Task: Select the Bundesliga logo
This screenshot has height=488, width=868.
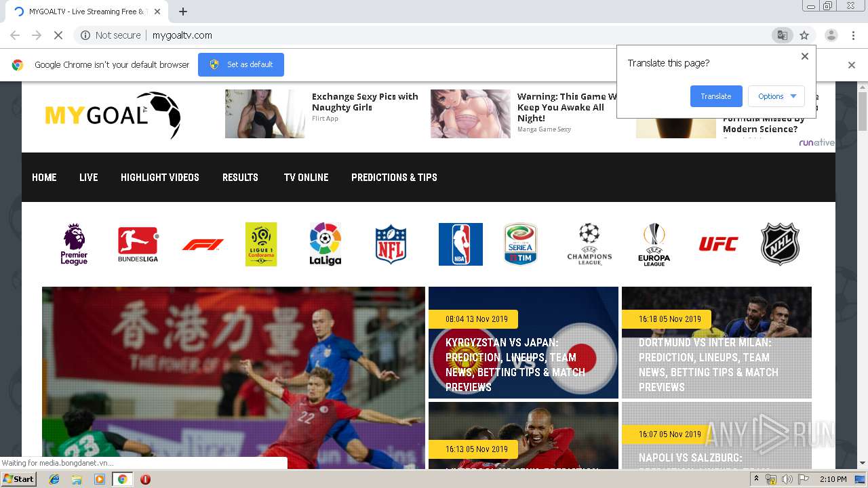Action: (x=138, y=244)
